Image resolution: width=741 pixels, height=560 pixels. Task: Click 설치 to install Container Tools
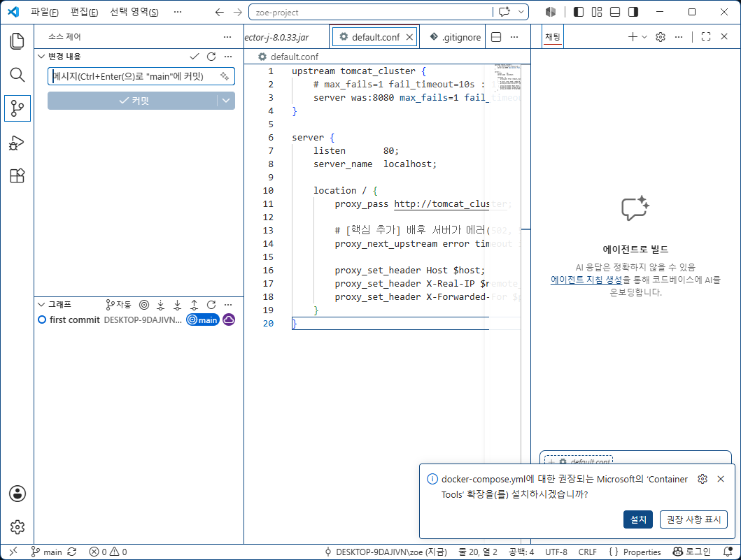[638, 519]
